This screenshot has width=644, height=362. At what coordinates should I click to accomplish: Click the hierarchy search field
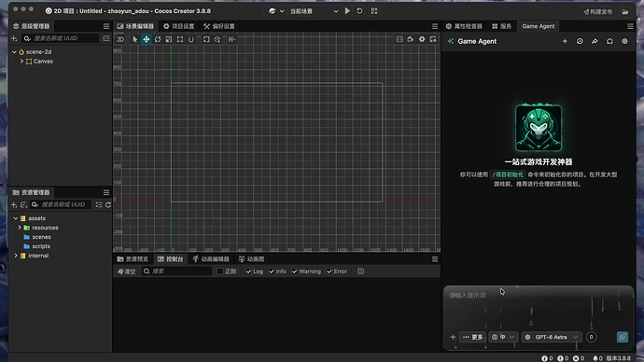tap(61, 38)
